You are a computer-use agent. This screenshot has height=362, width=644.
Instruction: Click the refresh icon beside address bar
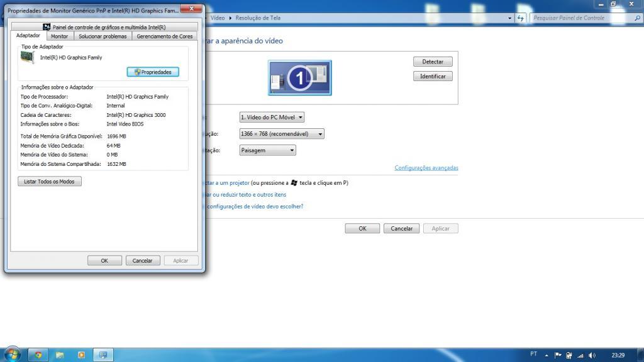(521, 18)
